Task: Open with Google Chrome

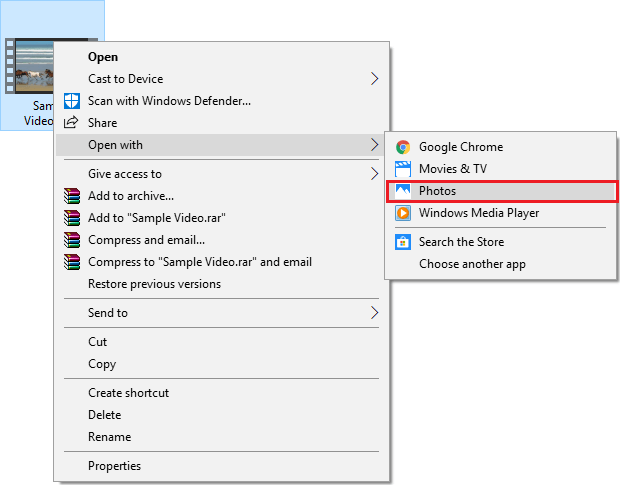Action: (x=501, y=147)
